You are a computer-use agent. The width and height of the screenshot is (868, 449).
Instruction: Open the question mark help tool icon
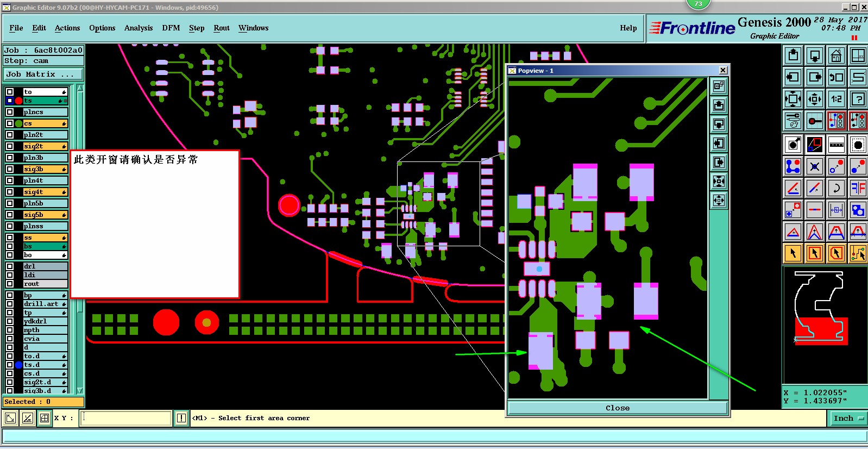858,99
